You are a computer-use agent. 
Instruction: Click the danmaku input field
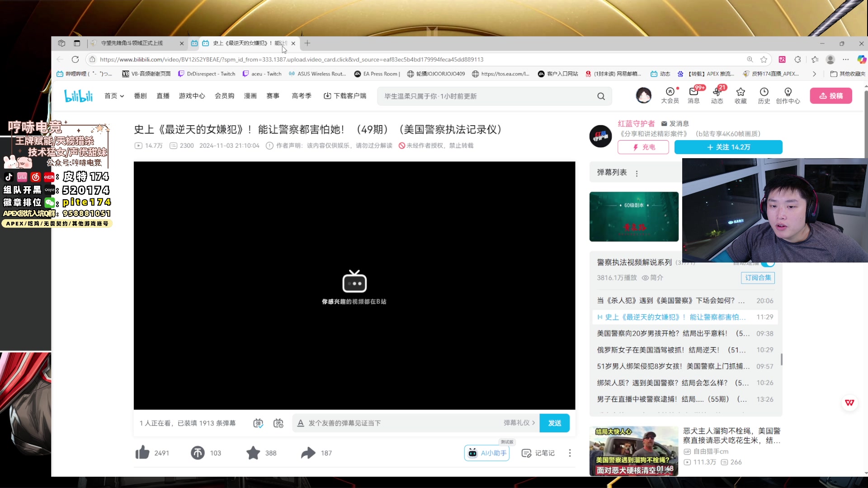pyautogui.click(x=402, y=423)
